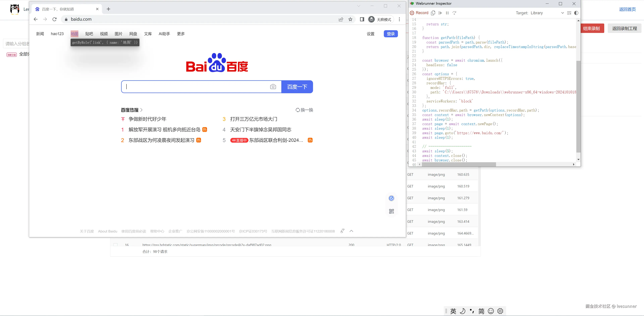Image resolution: width=644 pixels, height=316 pixels.
Task: Click the camera image-search icon
Action: click(273, 87)
